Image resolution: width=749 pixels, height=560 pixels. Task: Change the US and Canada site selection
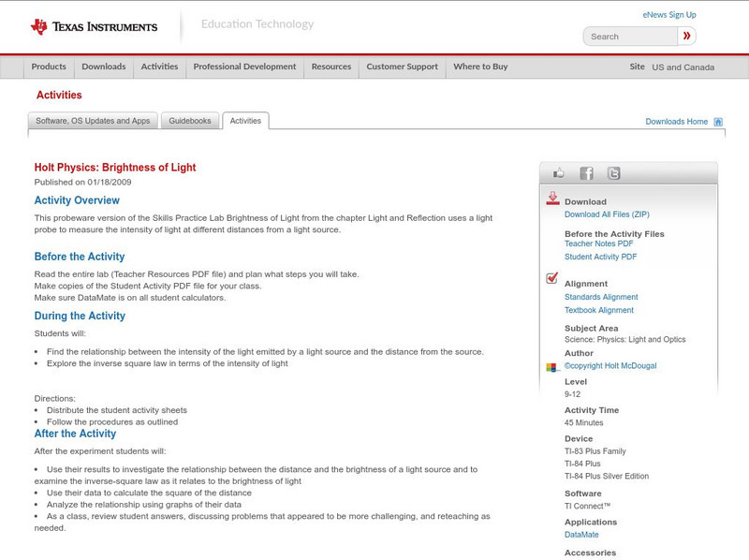pyautogui.click(x=683, y=67)
